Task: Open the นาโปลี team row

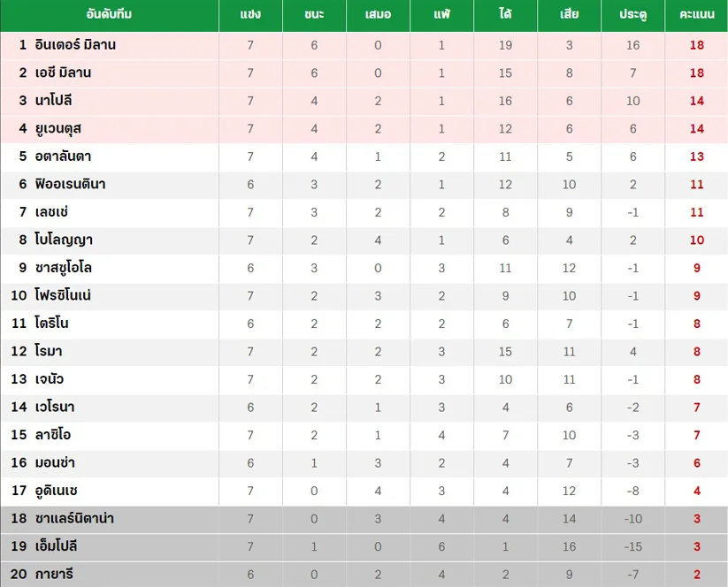Action: point(364,101)
